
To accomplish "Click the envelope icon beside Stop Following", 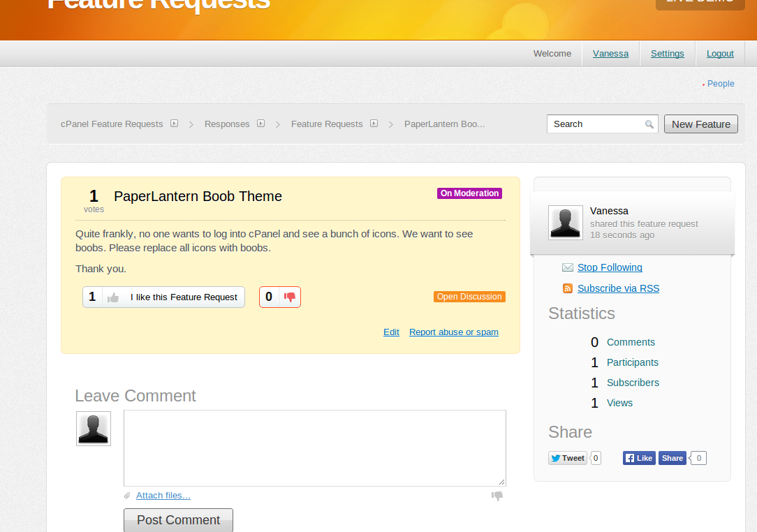I will coord(568,267).
